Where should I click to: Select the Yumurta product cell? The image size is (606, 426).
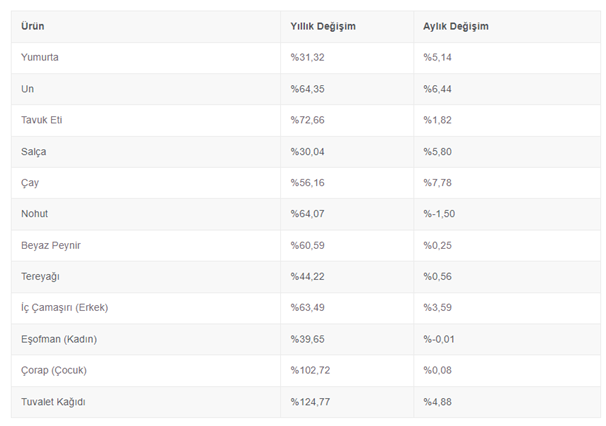40,57
